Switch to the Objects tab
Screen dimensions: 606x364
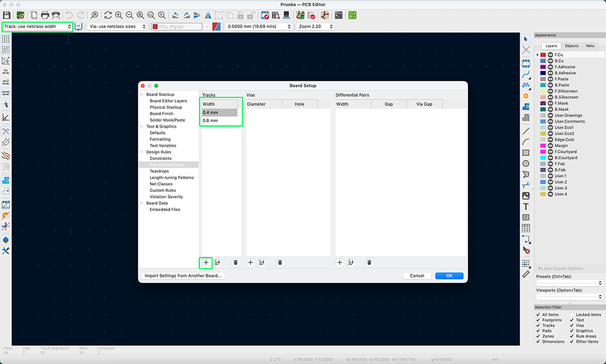click(572, 46)
